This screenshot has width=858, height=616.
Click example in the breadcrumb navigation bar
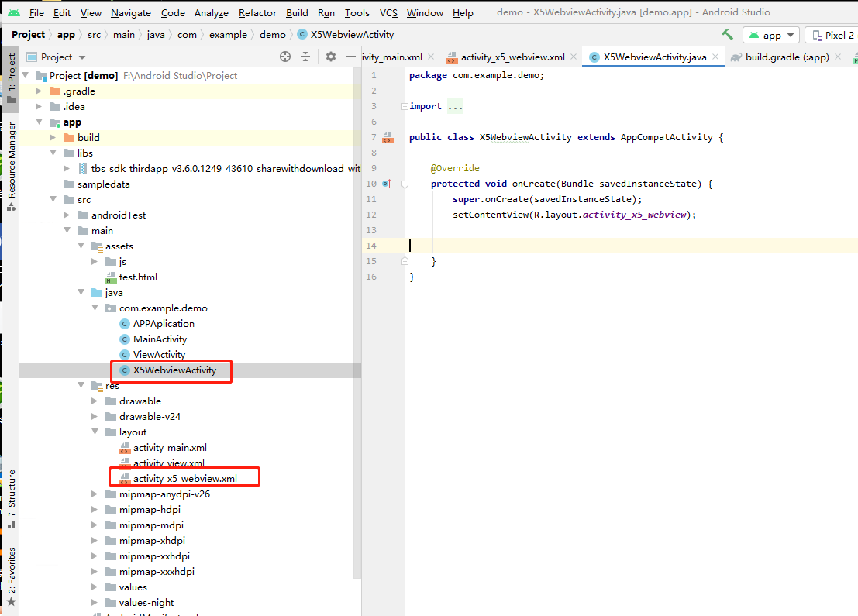click(228, 34)
